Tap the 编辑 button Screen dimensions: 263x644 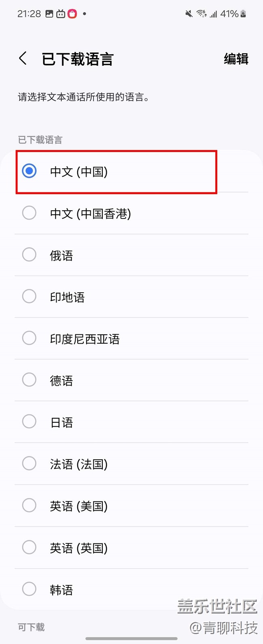coord(236,59)
